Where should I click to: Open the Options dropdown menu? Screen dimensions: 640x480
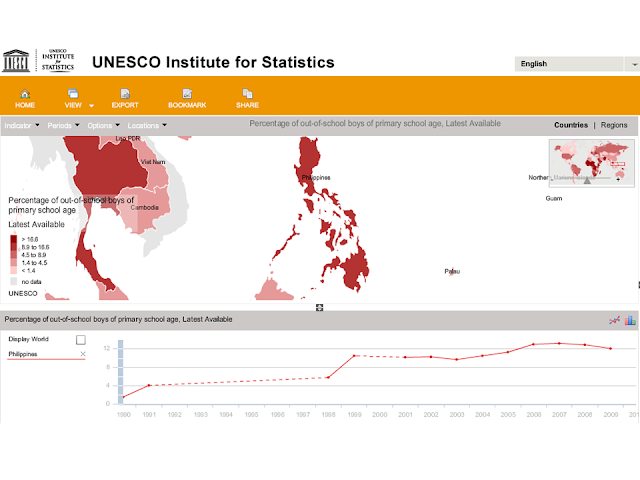pos(103,125)
